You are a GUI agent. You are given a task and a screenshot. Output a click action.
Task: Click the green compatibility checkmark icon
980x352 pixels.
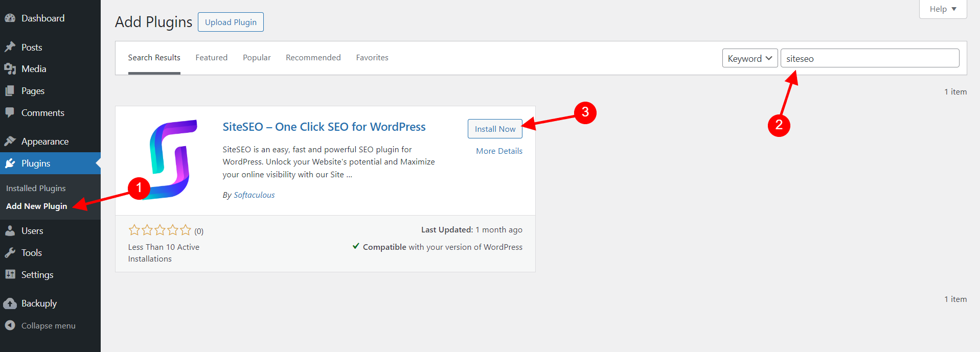(x=356, y=246)
